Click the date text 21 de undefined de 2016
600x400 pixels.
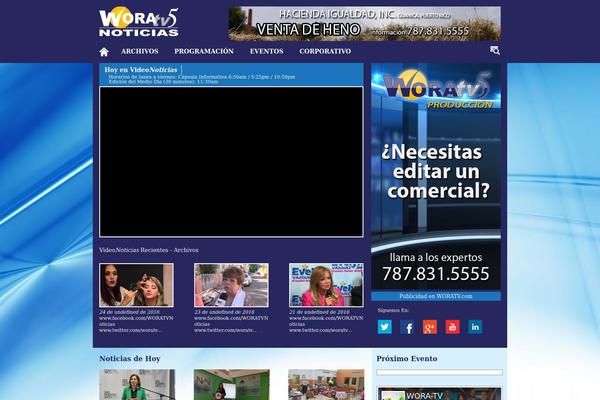(319, 312)
